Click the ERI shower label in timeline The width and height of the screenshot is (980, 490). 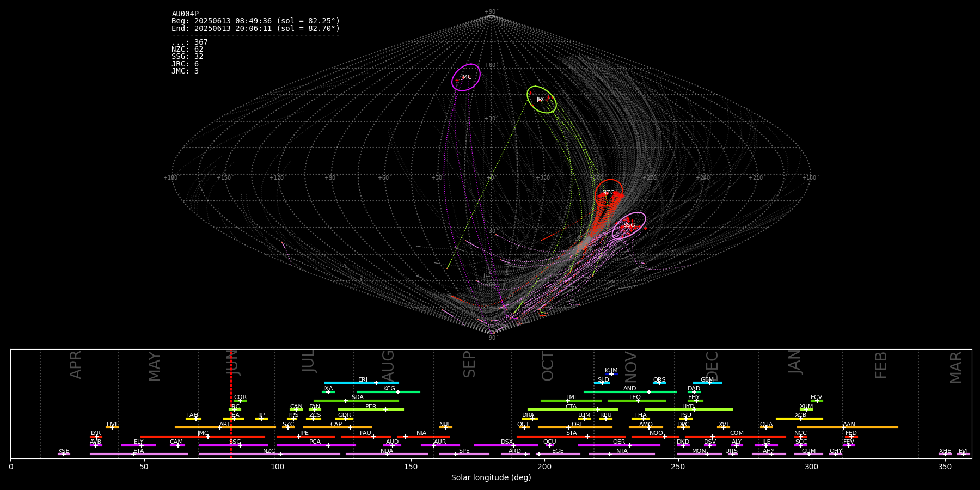pos(363,380)
